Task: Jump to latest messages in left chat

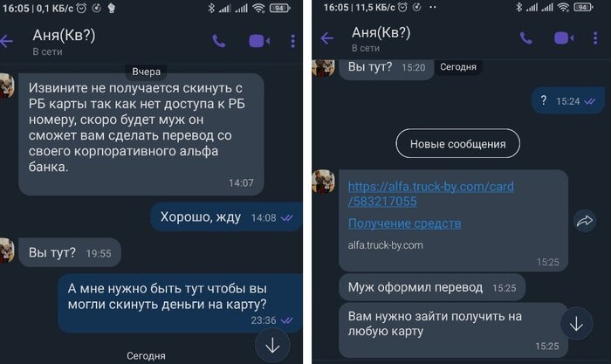Action: pos(272,346)
